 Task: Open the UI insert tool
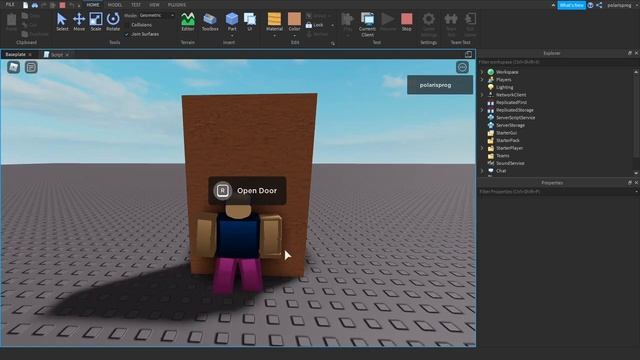point(249,22)
